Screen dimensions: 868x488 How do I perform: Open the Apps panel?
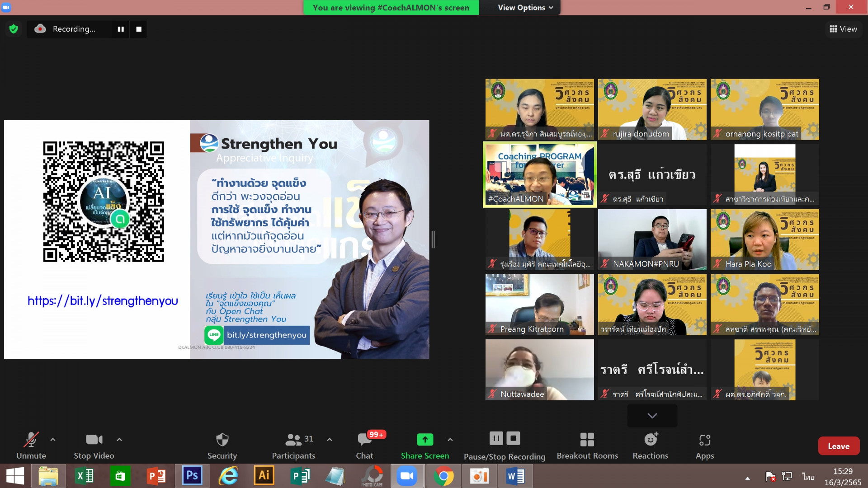tap(705, 446)
